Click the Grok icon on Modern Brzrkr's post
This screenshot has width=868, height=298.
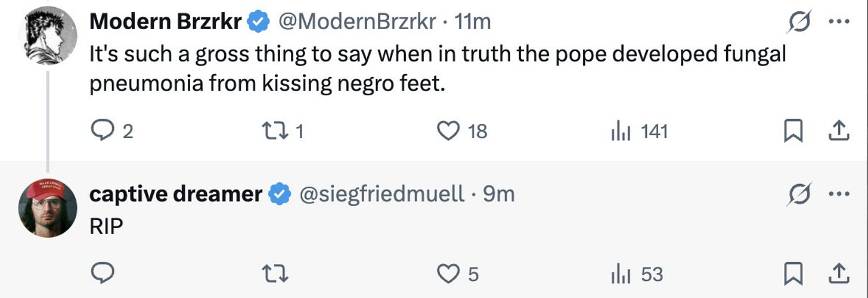pyautogui.click(x=797, y=22)
